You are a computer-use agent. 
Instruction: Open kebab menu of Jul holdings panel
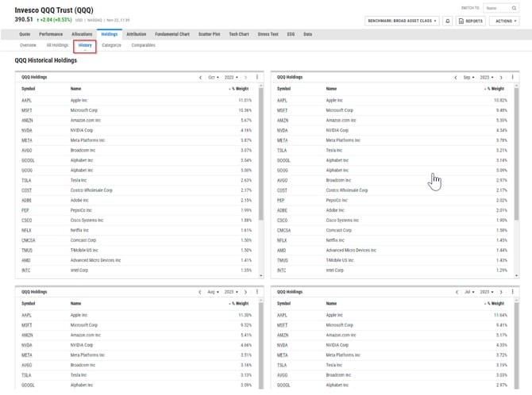click(x=513, y=292)
